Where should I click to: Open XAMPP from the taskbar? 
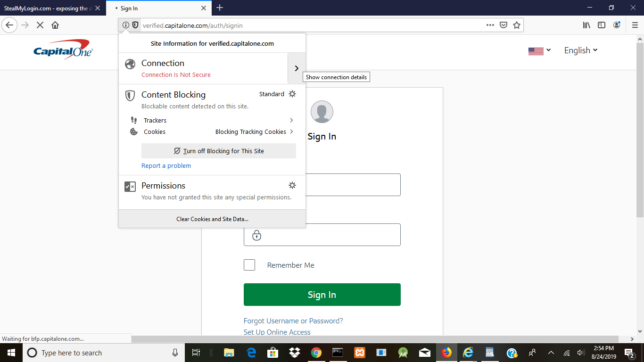click(x=360, y=353)
